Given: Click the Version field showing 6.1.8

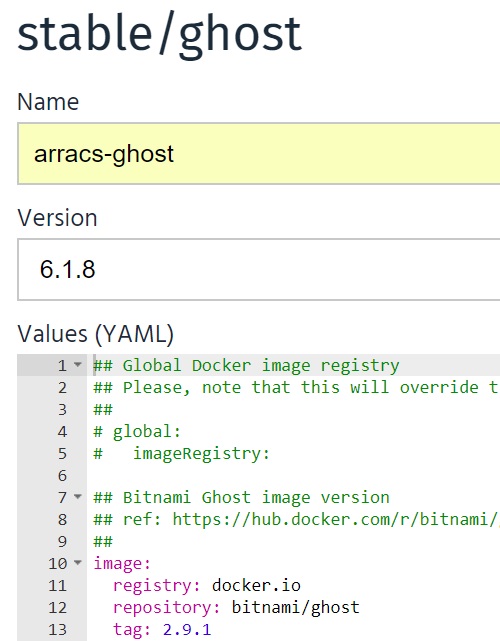Looking at the screenshot, I should 259,269.
